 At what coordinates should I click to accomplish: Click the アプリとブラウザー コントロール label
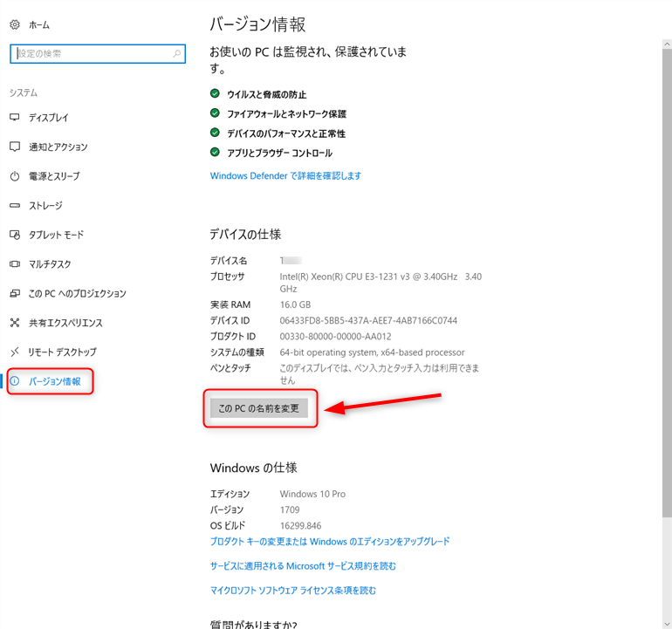[x=279, y=153]
